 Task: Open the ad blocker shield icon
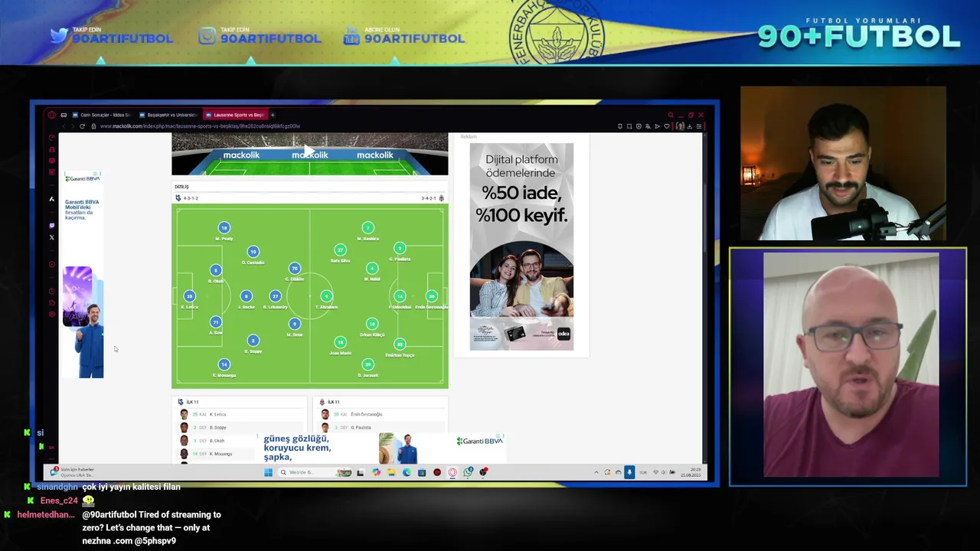click(x=639, y=126)
